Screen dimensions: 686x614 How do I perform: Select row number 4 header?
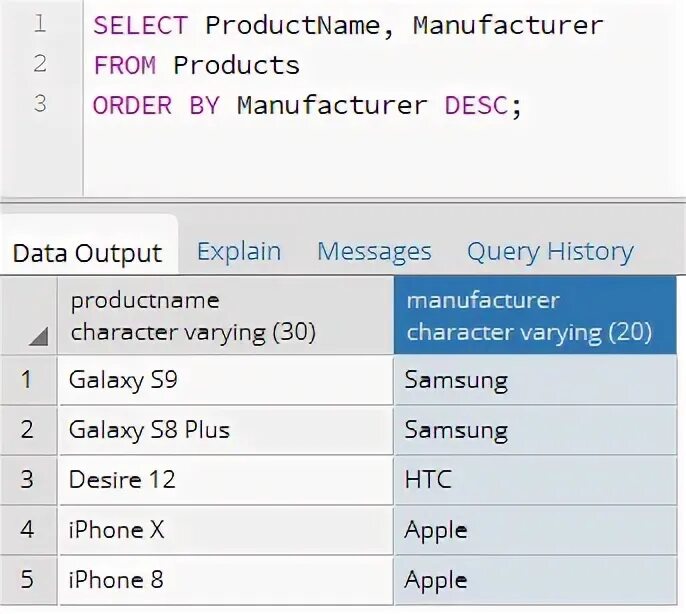tap(28, 530)
